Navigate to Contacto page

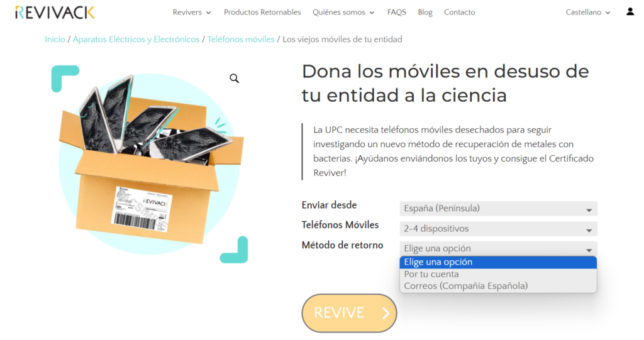(x=459, y=13)
